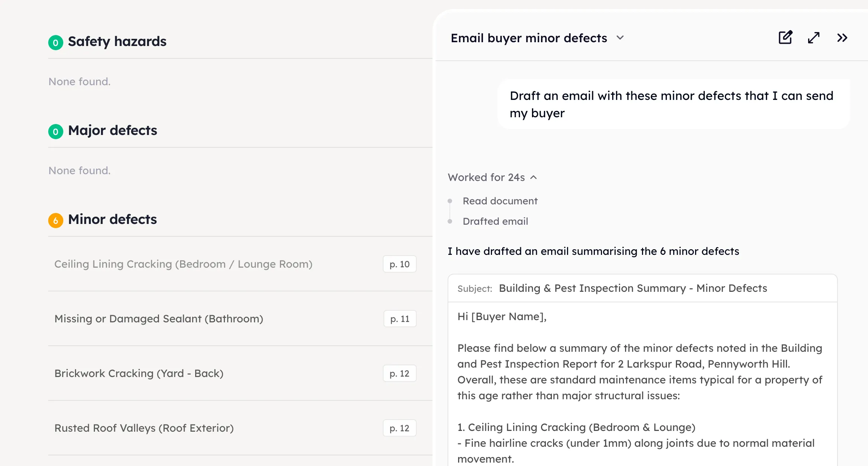This screenshot has width=868, height=466.
Task: Jump to p. 11 page reference
Action: tap(400, 319)
